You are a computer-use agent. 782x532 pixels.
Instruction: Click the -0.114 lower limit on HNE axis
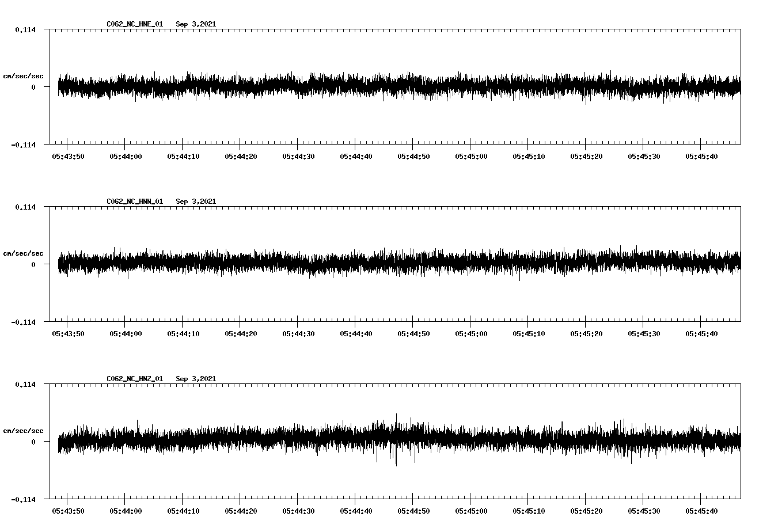click(23, 145)
